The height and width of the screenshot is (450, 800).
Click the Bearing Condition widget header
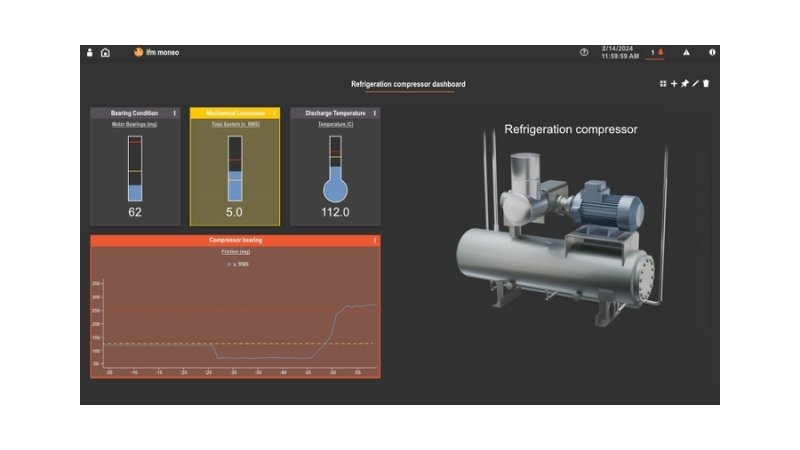coord(135,113)
